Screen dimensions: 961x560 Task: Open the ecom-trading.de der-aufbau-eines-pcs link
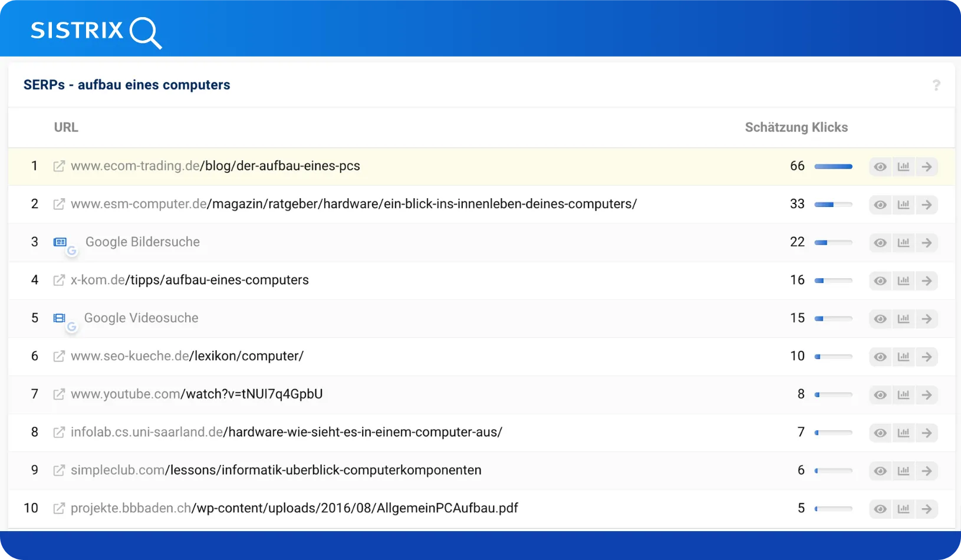pyautogui.click(x=215, y=166)
